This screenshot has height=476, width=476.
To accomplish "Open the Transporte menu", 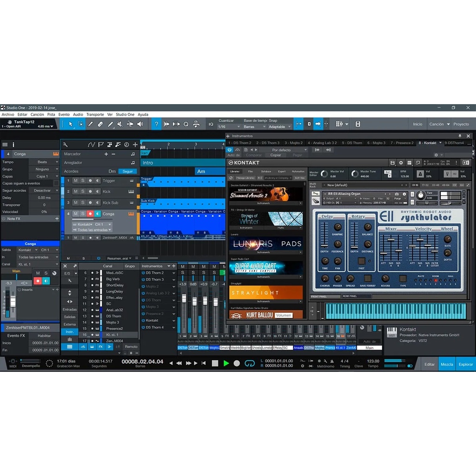I will point(95,114).
